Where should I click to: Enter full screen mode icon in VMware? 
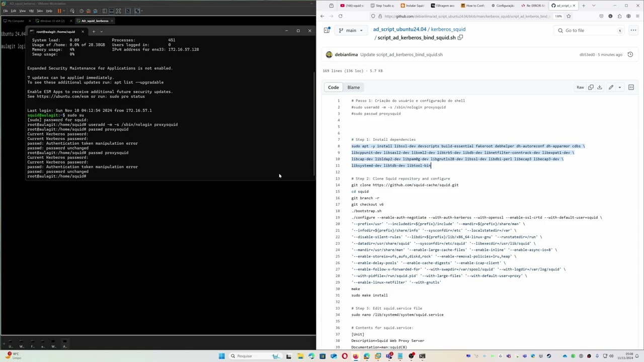(119, 11)
